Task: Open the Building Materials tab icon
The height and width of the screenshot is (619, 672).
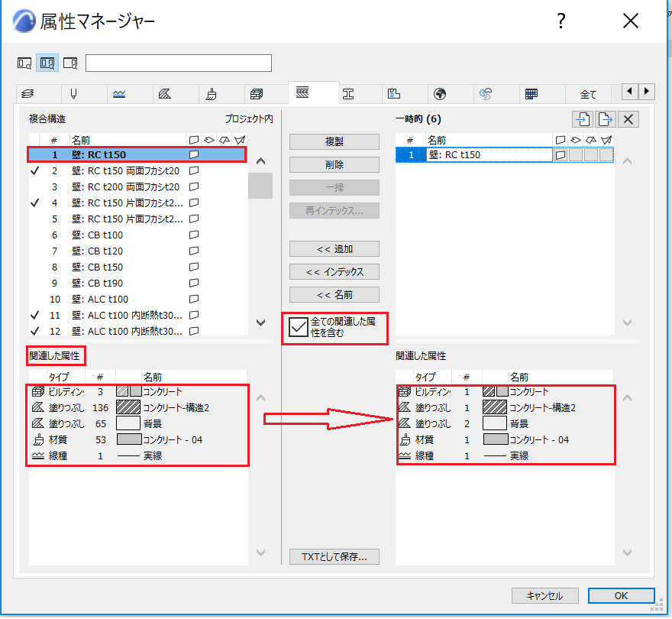Action: coord(257,93)
